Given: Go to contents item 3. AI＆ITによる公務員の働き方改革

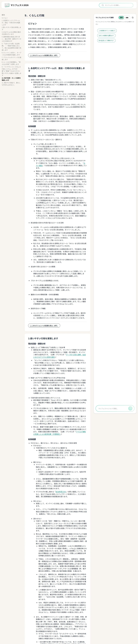Looking at the screenshot, I should click(11, 33).
